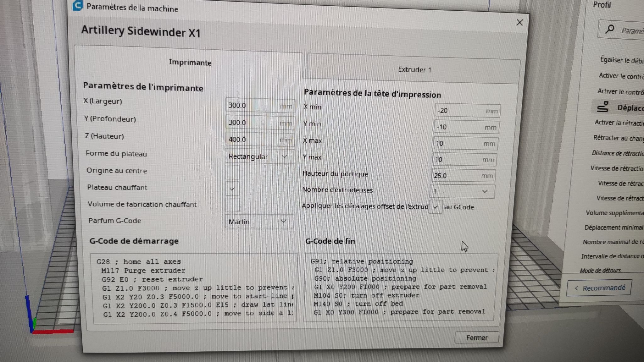Image resolution: width=644 pixels, height=362 pixels.
Task: Click the Recommandé button
Action: [600, 288]
